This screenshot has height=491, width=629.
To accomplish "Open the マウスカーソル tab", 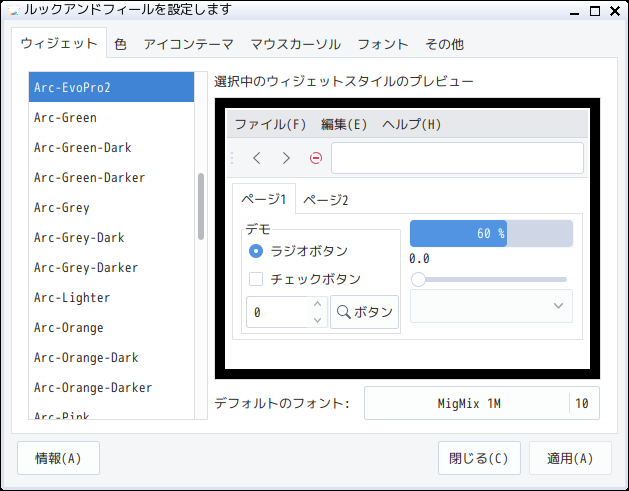I will tap(296, 44).
